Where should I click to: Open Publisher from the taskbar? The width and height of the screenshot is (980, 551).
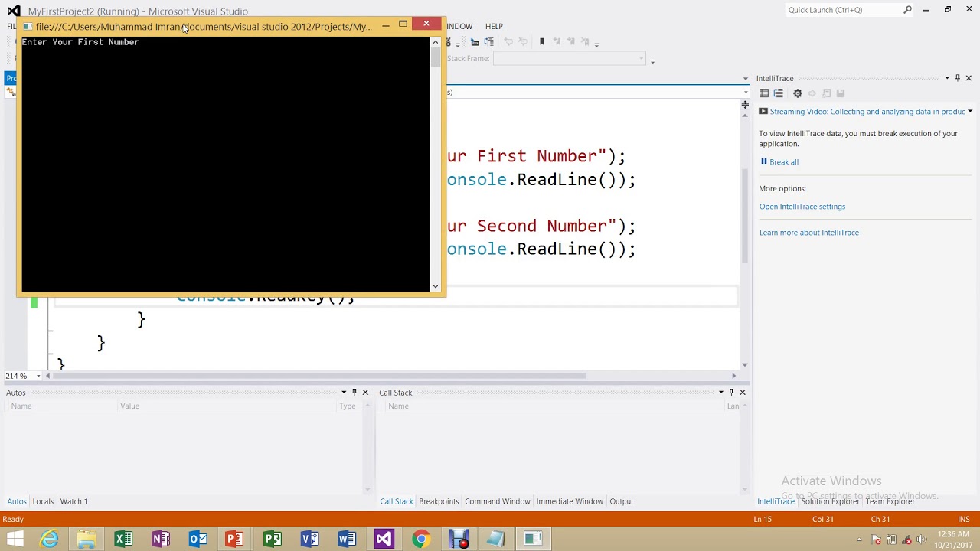pos(272,539)
